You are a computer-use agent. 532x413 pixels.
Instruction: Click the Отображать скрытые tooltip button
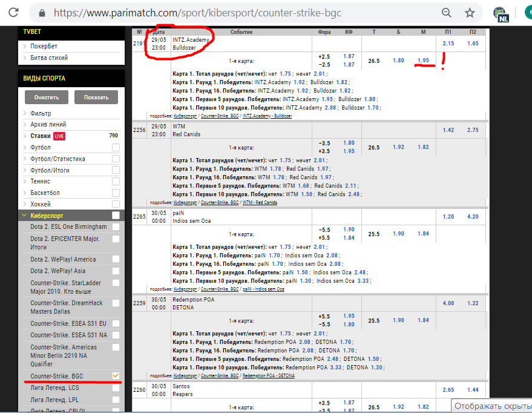click(x=491, y=406)
